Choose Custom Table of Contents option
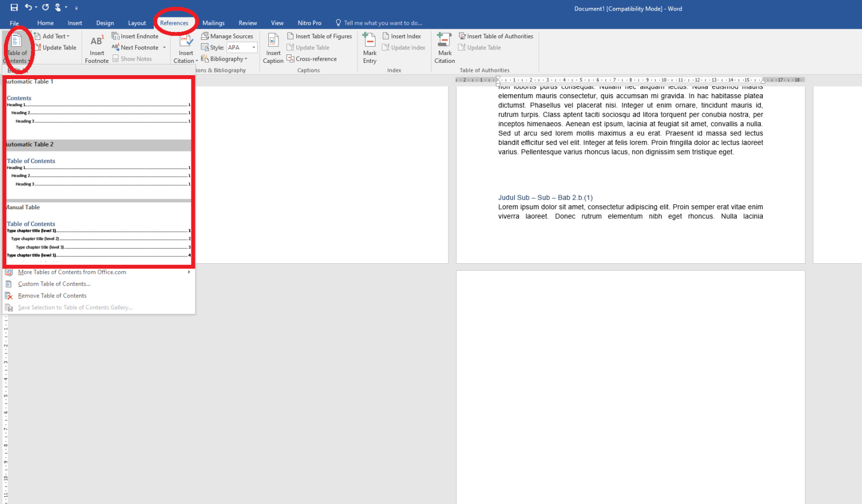 (54, 284)
